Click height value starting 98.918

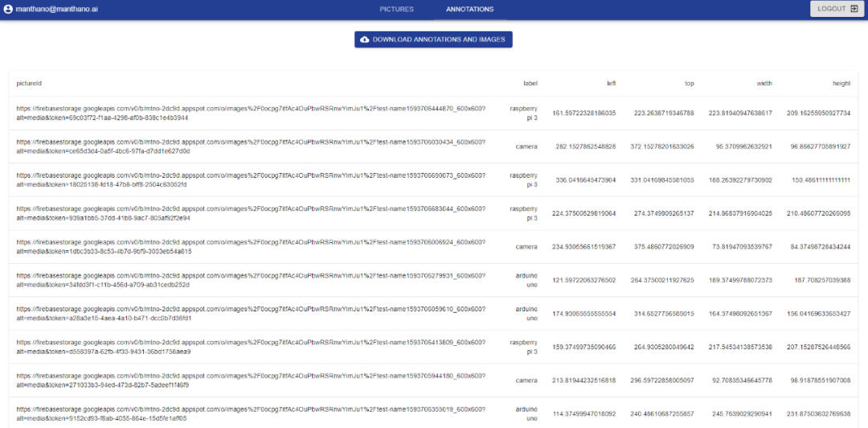click(821, 381)
